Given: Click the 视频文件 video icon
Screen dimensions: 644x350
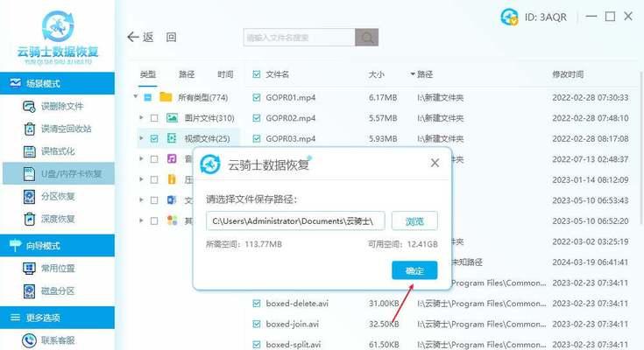Looking at the screenshot, I should pos(172,138).
